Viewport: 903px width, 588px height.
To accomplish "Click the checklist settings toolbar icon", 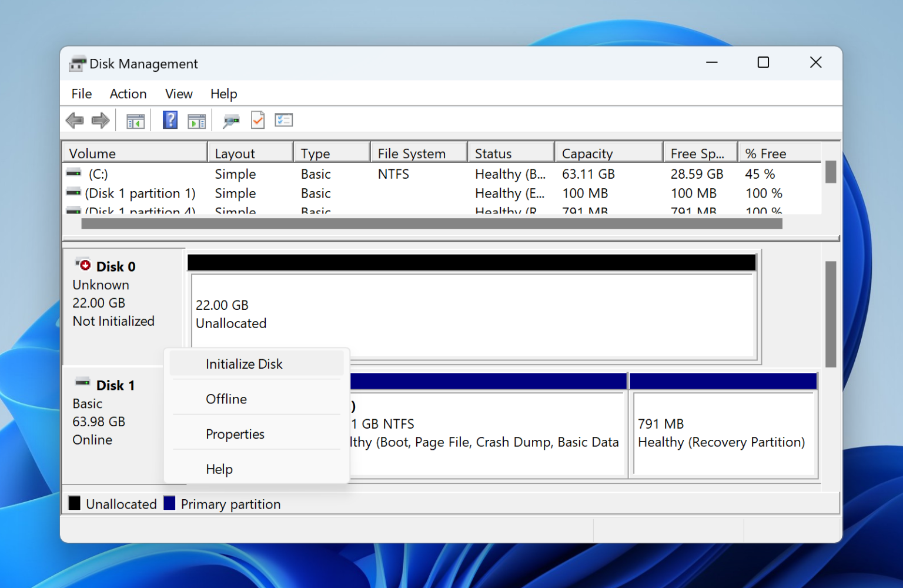I will point(284,120).
